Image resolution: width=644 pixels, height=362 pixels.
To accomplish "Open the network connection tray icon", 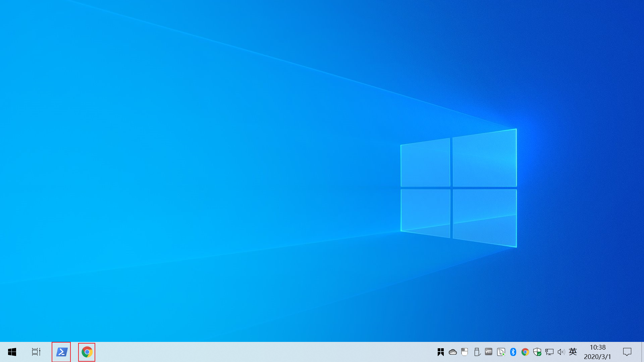I will coord(549,352).
